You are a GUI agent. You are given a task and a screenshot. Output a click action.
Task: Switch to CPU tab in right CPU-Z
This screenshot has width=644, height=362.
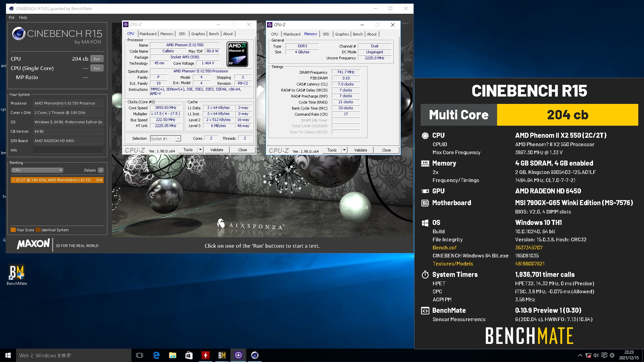275,34
